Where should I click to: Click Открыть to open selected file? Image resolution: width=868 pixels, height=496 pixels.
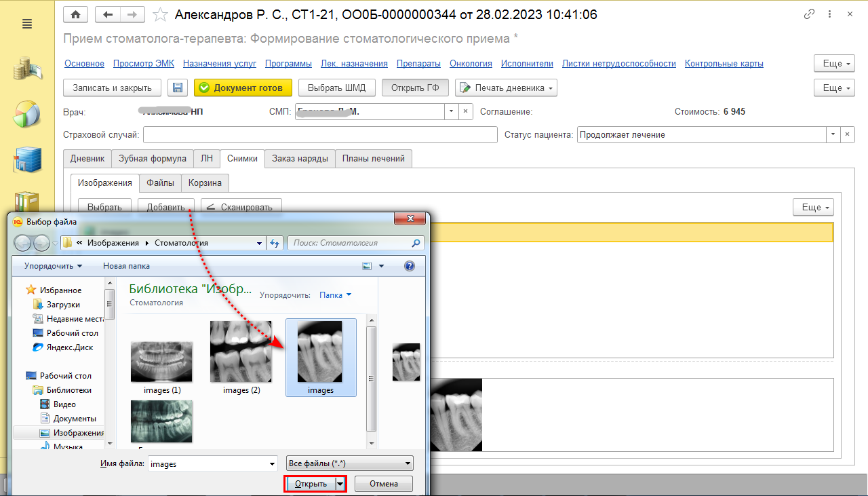pos(311,484)
